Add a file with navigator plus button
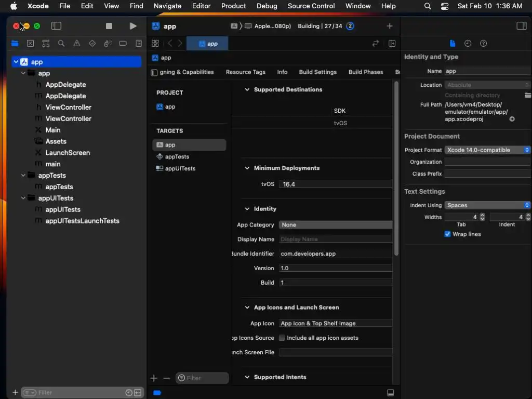The height and width of the screenshot is (399, 532). point(15,393)
